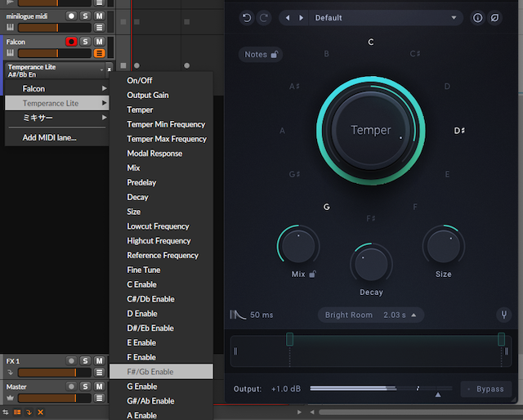Choose Add MIDI lane... menu entry
The height and width of the screenshot is (420, 523).
pos(50,137)
